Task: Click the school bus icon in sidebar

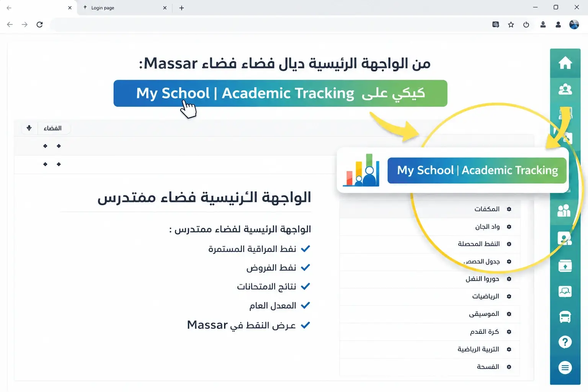Action: pos(565,317)
